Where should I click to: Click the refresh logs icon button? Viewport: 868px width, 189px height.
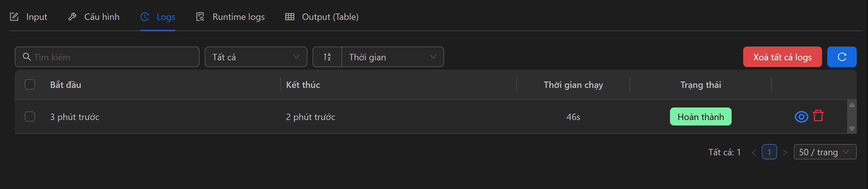click(x=841, y=57)
